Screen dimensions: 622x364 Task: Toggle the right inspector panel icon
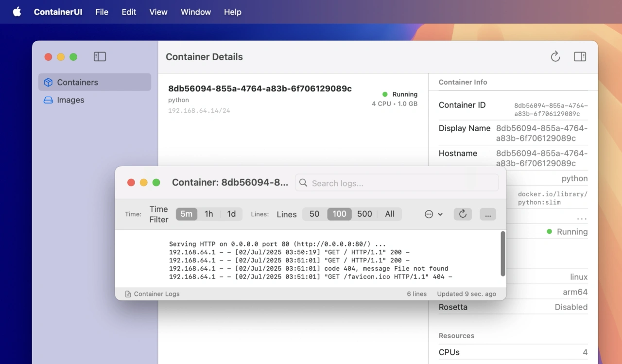pos(580,57)
